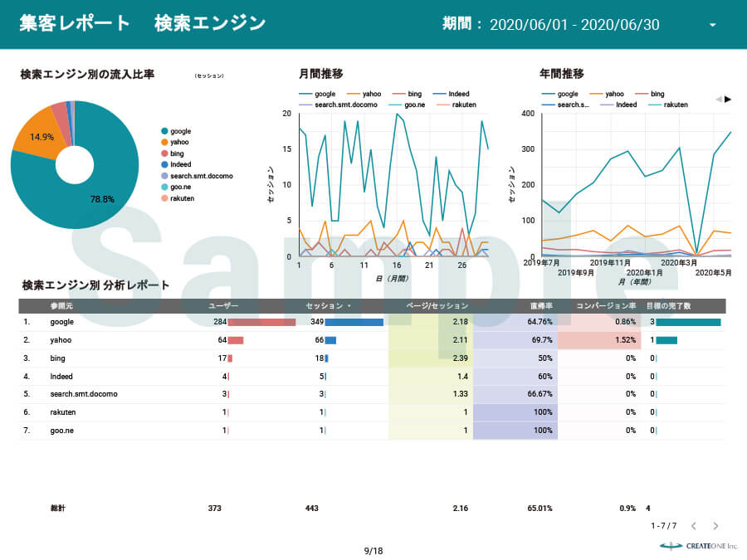Sort table by ユーザー column header
The height and width of the screenshot is (560, 747).
click(x=223, y=306)
